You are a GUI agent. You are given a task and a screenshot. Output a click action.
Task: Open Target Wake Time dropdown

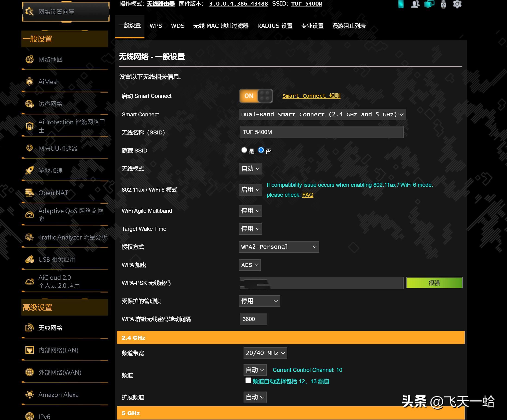tap(250, 229)
